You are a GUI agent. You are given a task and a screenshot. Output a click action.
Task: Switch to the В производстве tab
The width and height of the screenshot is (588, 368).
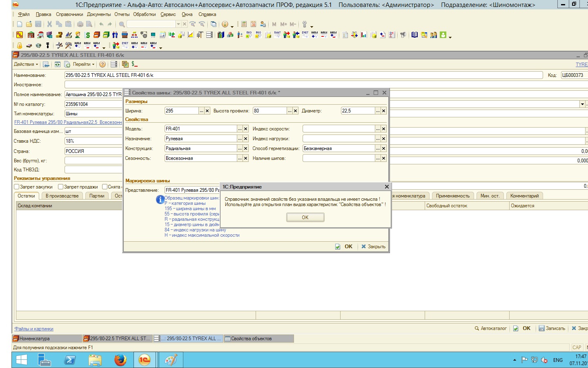(x=62, y=196)
